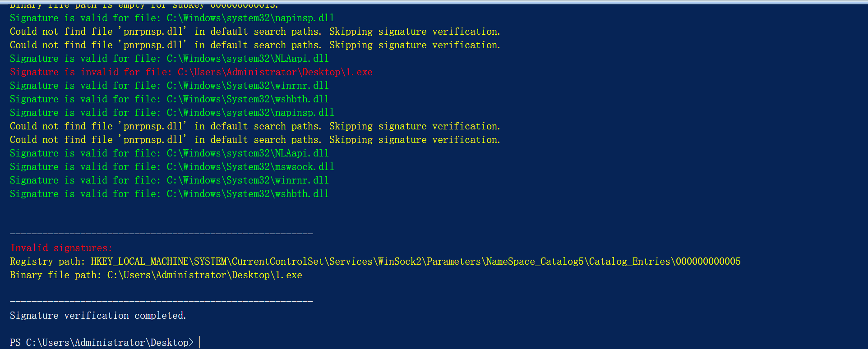Viewport: 868px width, 349px height.
Task: Click the PS C:\Users\Administrator\Desktop prompt text
Action: pos(102,343)
